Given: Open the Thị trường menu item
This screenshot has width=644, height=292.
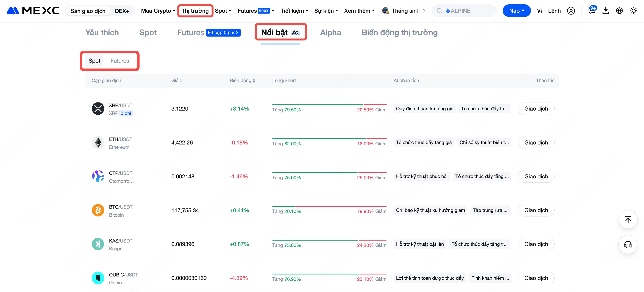Looking at the screenshot, I should (x=195, y=11).
